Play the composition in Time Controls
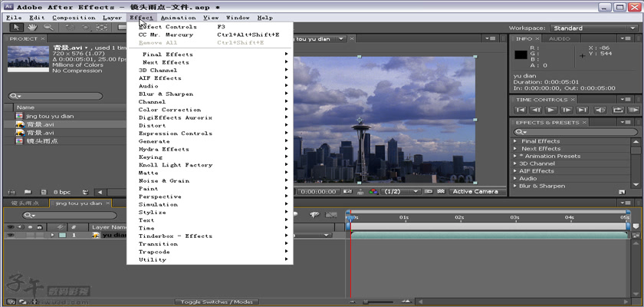 click(x=551, y=110)
